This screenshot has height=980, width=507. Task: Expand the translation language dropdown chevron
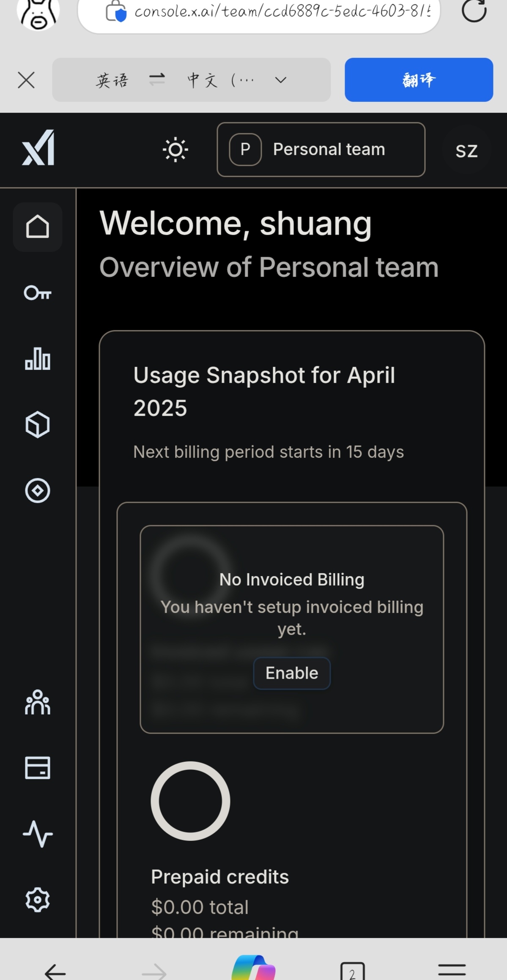pyautogui.click(x=281, y=80)
